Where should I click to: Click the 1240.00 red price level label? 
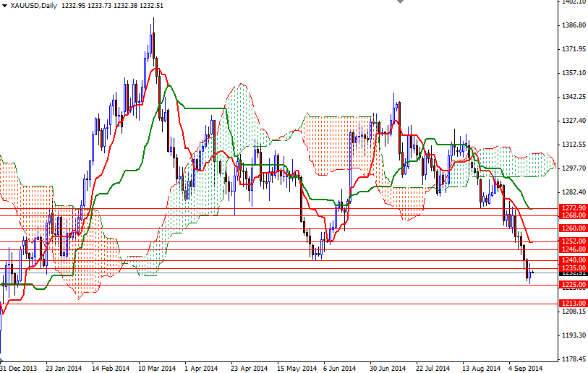click(x=572, y=260)
